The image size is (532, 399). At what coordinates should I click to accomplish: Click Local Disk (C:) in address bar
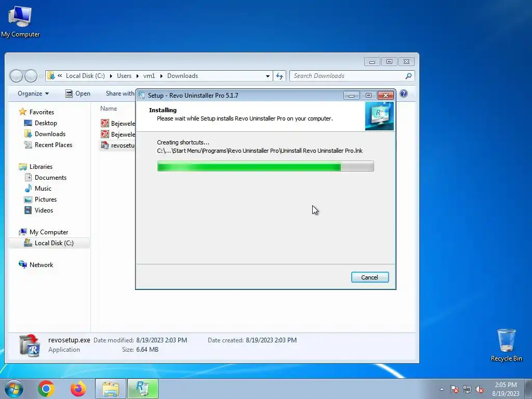[x=85, y=76]
